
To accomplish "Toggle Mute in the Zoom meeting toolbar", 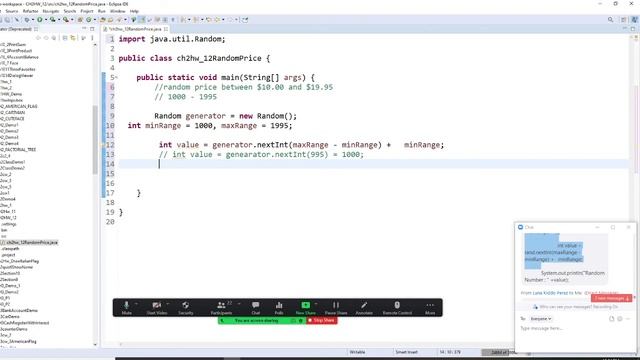I will [127, 308].
